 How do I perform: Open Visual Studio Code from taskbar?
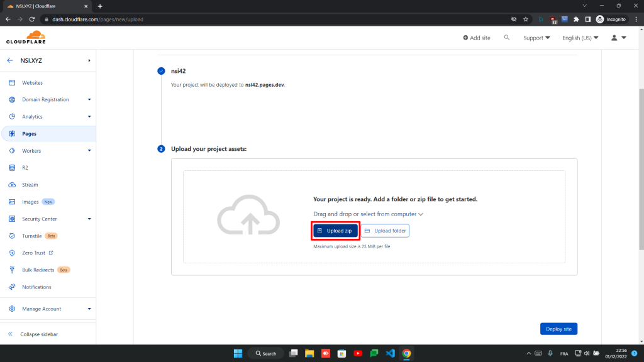390,353
